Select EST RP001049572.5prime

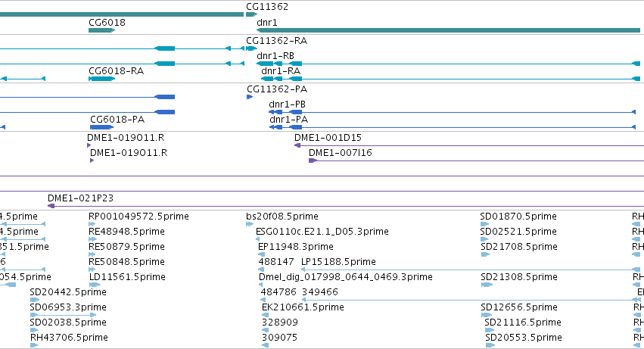[138, 216]
